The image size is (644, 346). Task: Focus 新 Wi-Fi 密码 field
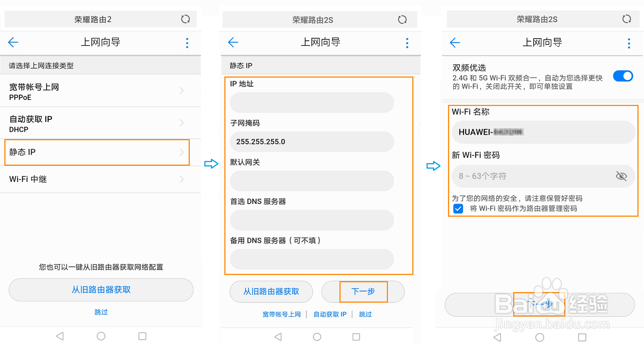pos(543,176)
